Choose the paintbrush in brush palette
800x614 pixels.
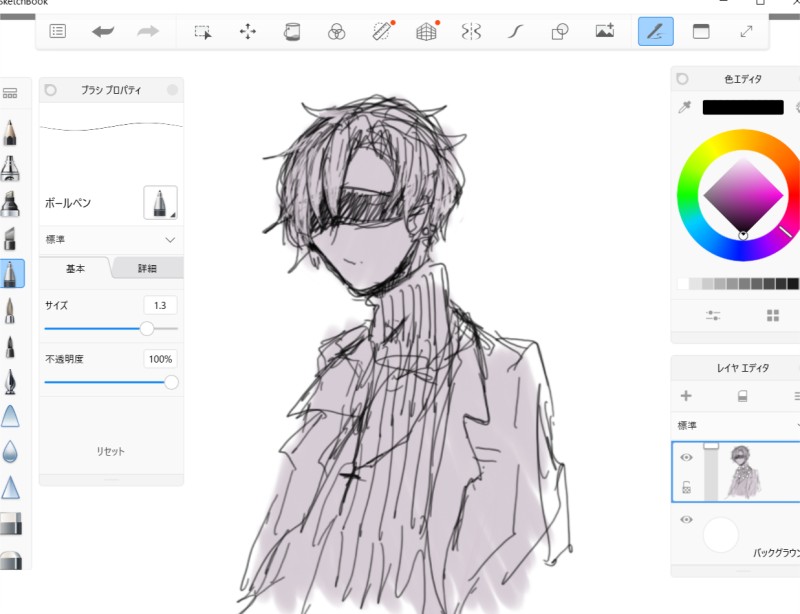[x=10, y=310]
